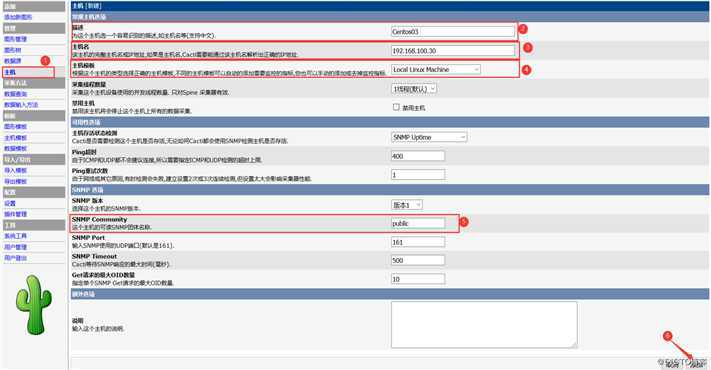Click the Ping timeout field showing 400
Viewport: 711px width, 370px height.
(418, 156)
